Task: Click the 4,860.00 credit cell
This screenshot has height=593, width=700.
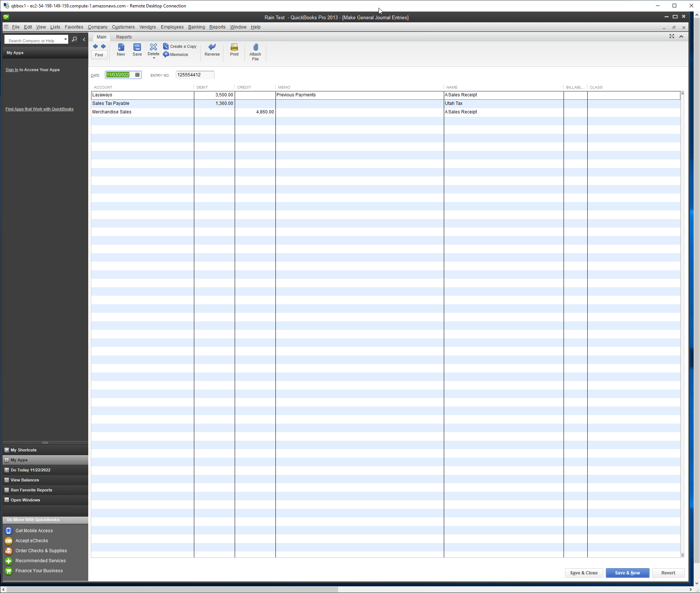Action: pos(255,112)
